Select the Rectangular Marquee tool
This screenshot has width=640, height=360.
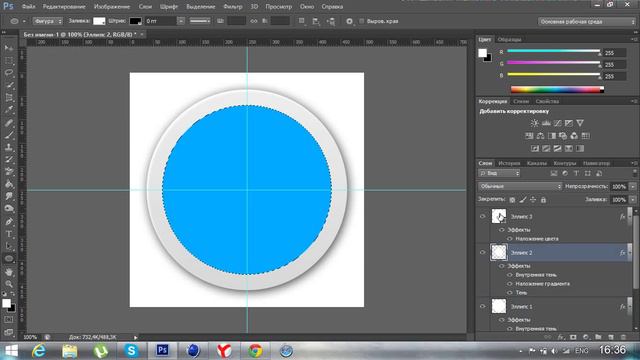tap(9, 61)
